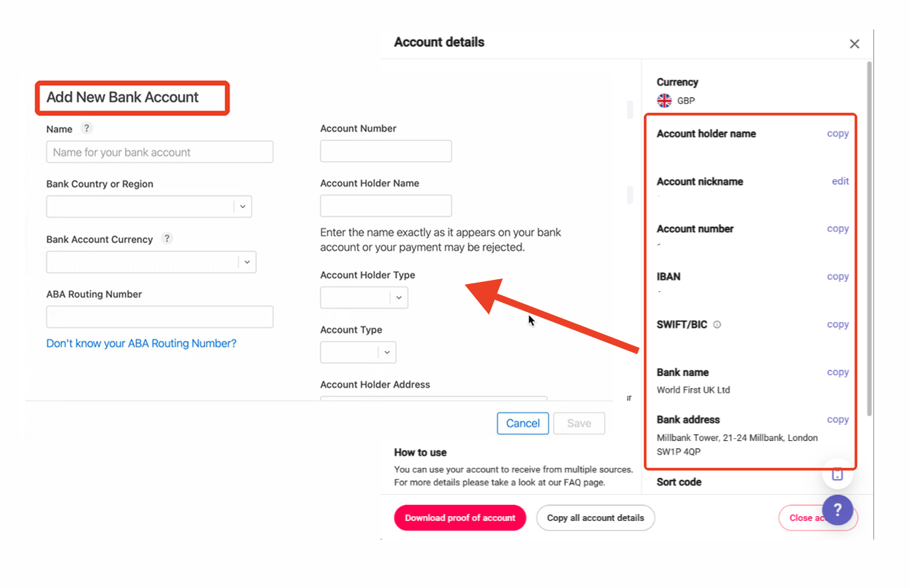Click the Download proof of account button
Viewport: 909px width, 588px height.
pyautogui.click(x=460, y=518)
